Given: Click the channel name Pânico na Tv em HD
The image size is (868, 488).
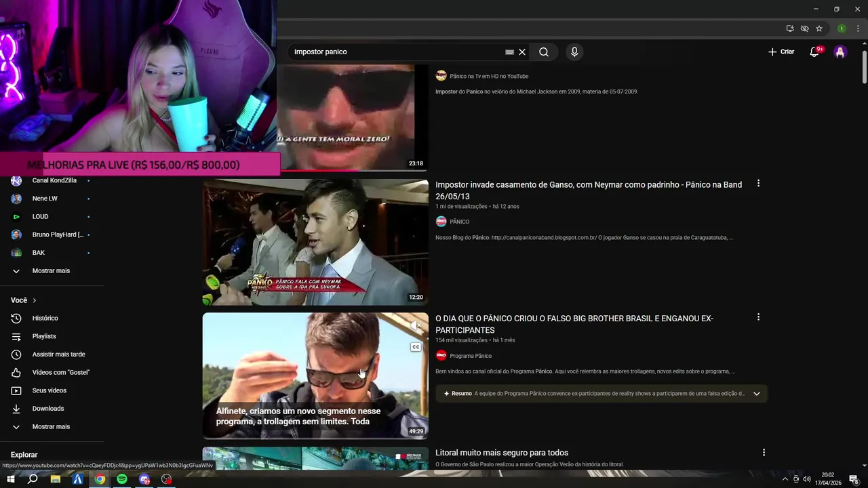Looking at the screenshot, I should tap(489, 77).
